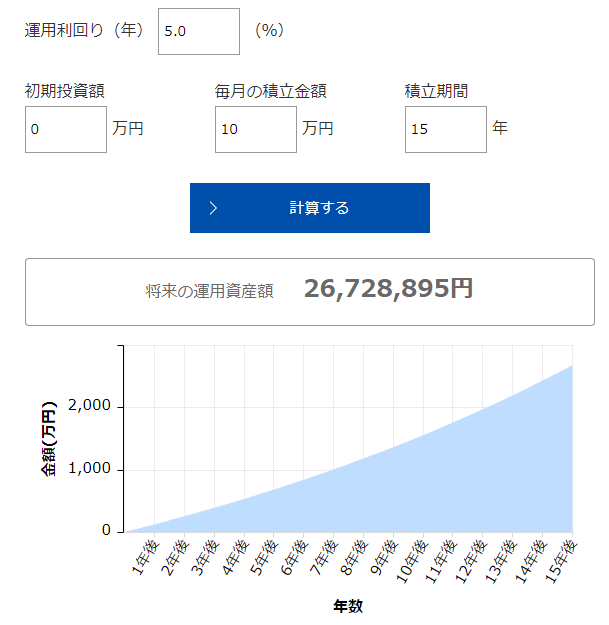Click the 2年後 x-axis label
This screenshot has width=609, height=625.
(x=175, y=558)
